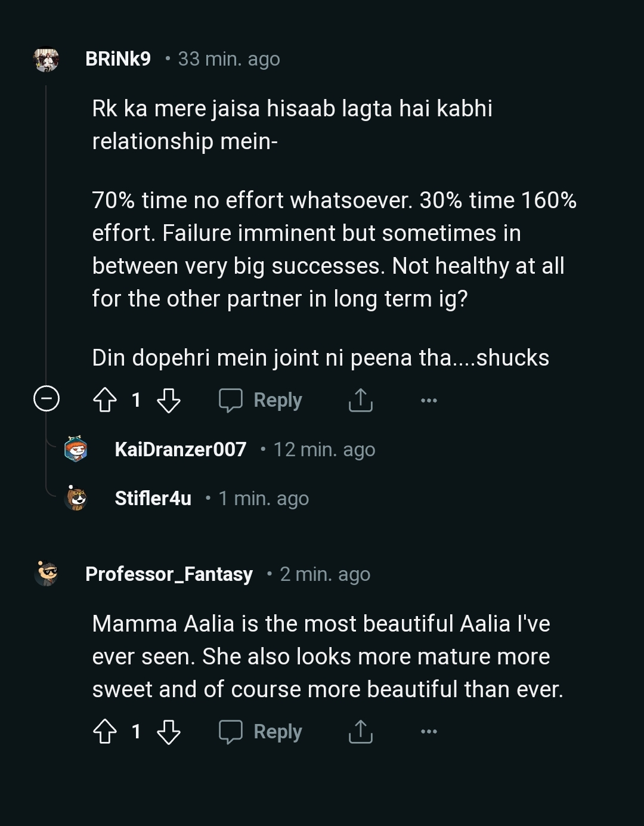Click the vote count on BRiNk9's comment

point(136,400)
